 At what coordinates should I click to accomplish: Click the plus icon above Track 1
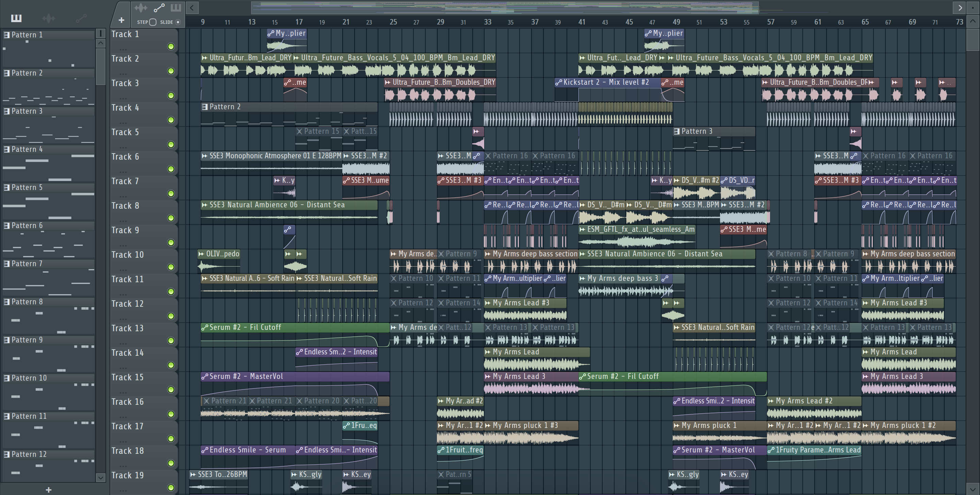(121, 20)
